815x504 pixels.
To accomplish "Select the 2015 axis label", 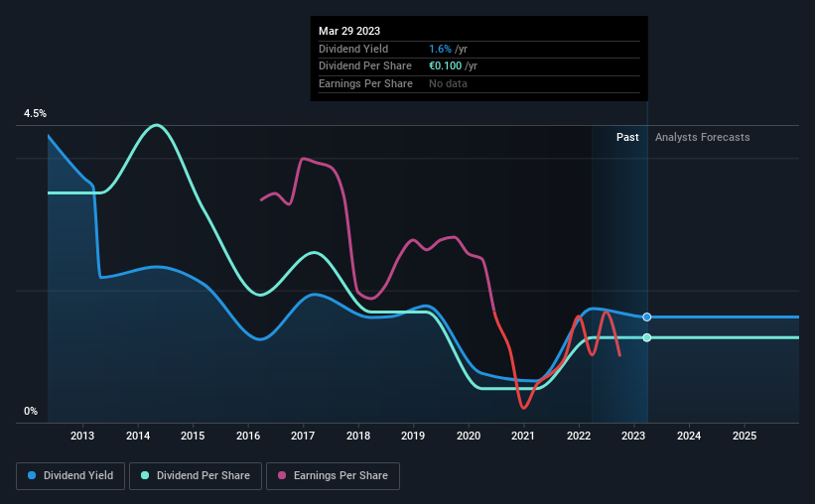I will click(193, 436).
